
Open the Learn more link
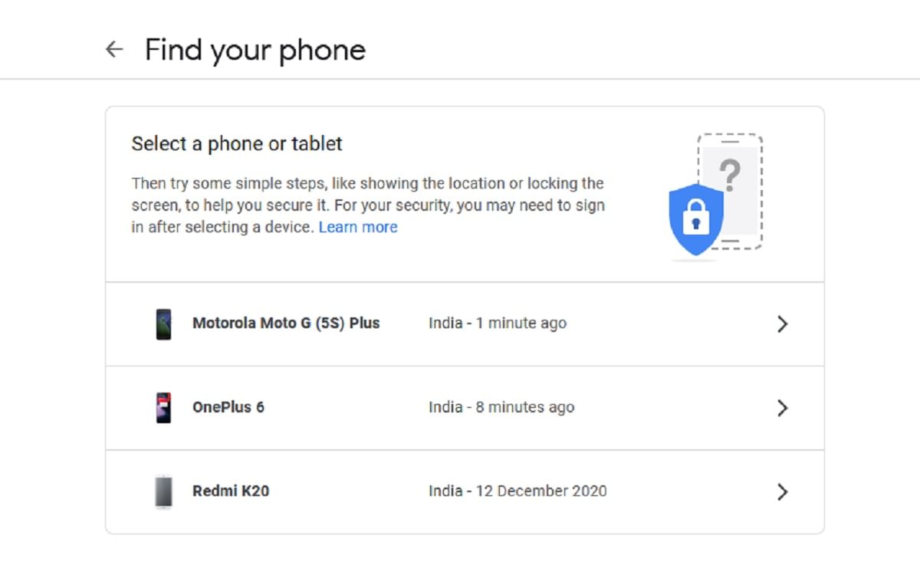click(x=358, y=227)
